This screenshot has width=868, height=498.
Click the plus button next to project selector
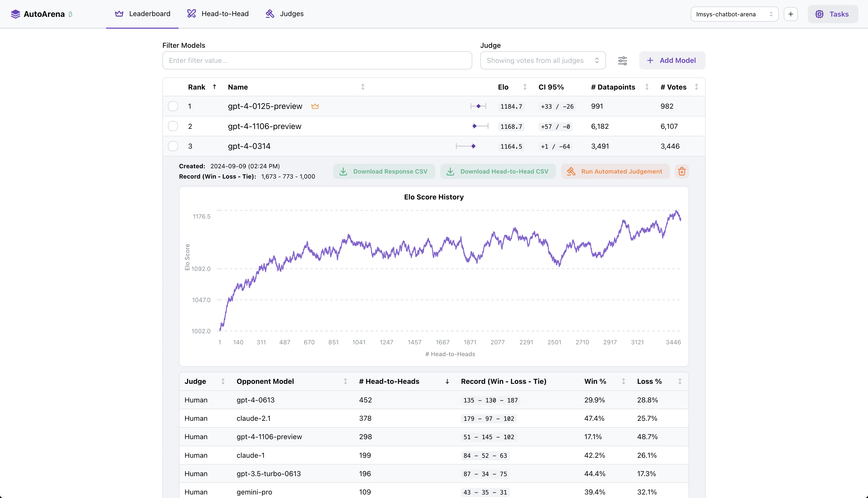(x=791, y=14)
